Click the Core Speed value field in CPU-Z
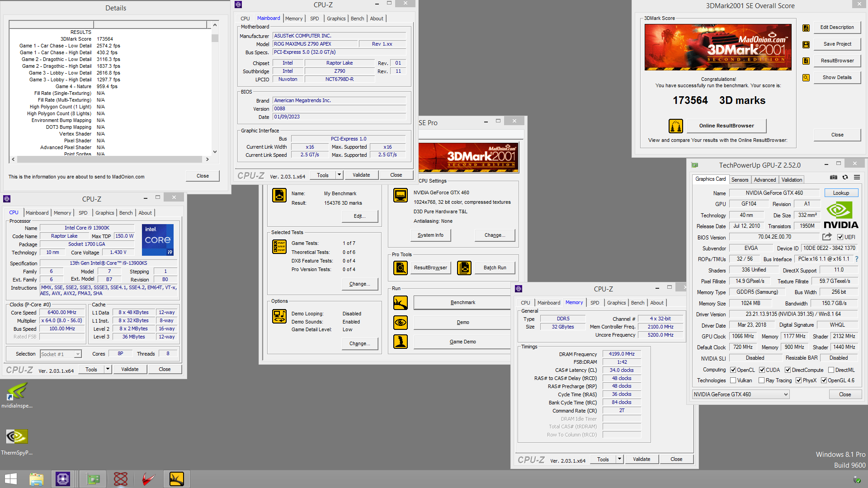The width and height of the screenshot is (868, 488). 62,313
